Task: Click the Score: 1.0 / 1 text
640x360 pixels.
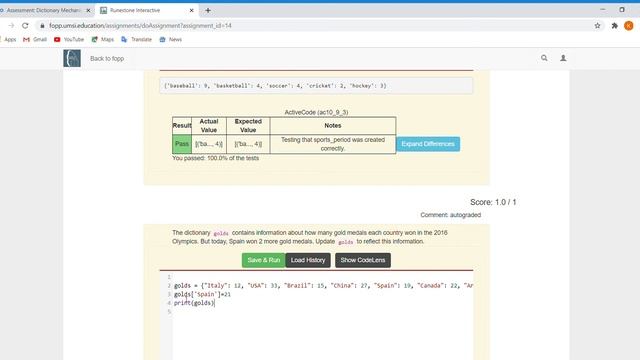Action: click(x=493, y=202)
